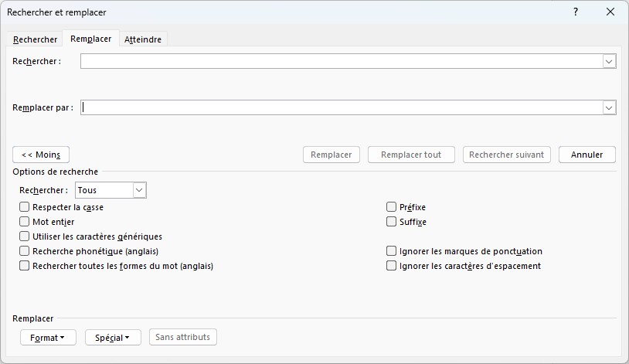Enable Respecter la casse checkbox
This screenshot has height=364, width=629.
[x=25, y=207]
